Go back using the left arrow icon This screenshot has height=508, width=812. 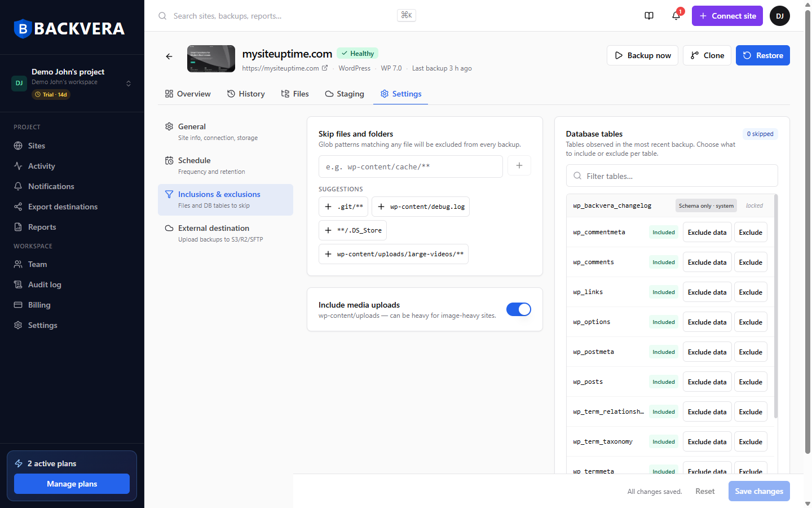click(x=169, y=56)
